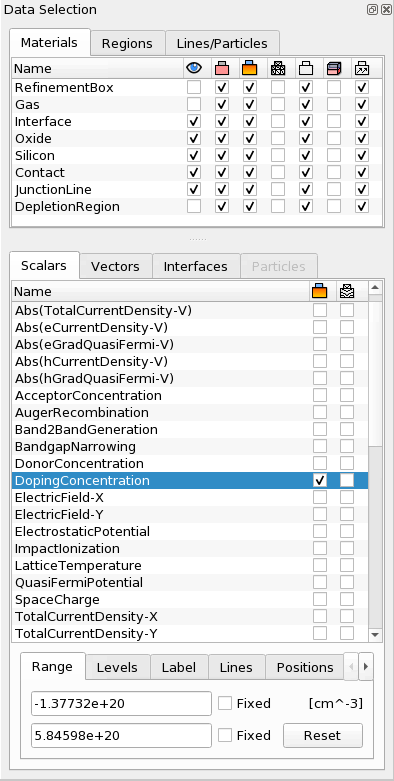Enable AcceptorConcentration field checkbox
394x781 pixels.
click(320, 396)
